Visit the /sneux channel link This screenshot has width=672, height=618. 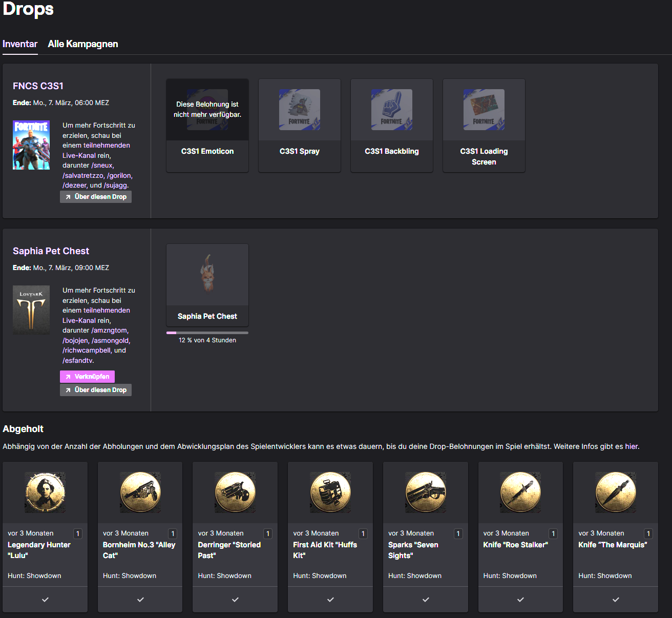click(102, 166)
